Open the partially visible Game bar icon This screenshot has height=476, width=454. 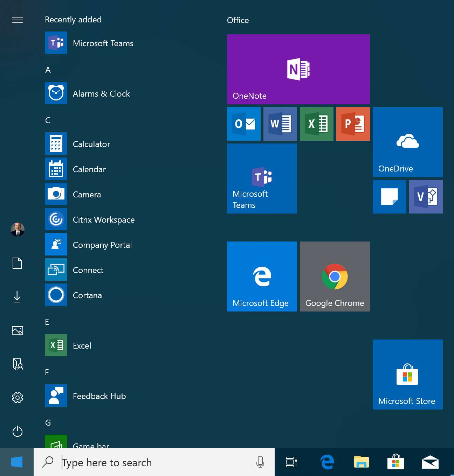pos(56,441)
